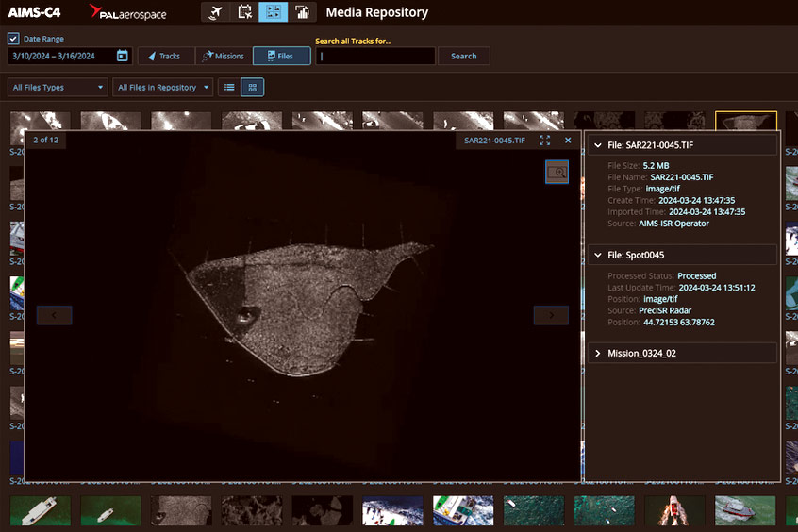Collapse the File: SAR221-0045.TIF section
This screenshot has height=532, width=798.
point(598,145)
